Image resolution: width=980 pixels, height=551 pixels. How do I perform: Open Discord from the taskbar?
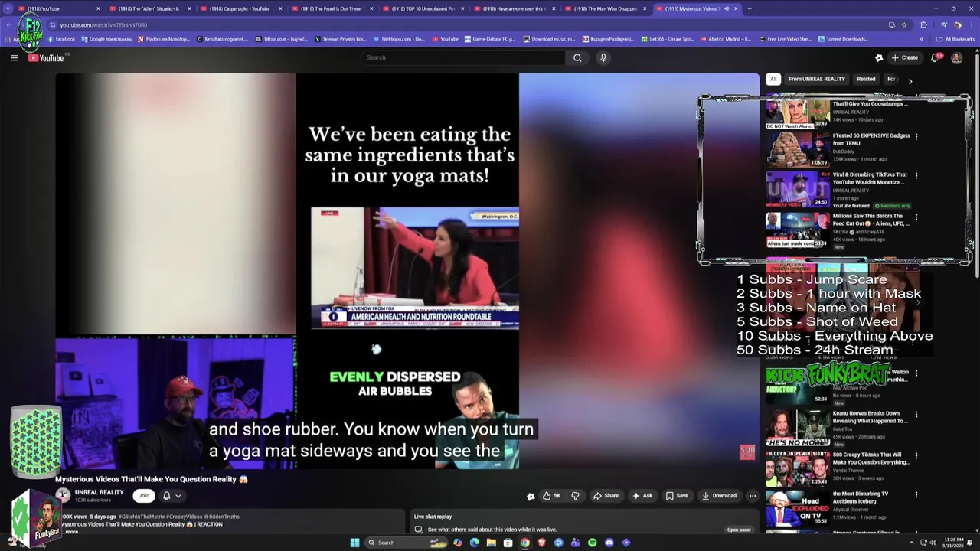[x=609, y=543]
